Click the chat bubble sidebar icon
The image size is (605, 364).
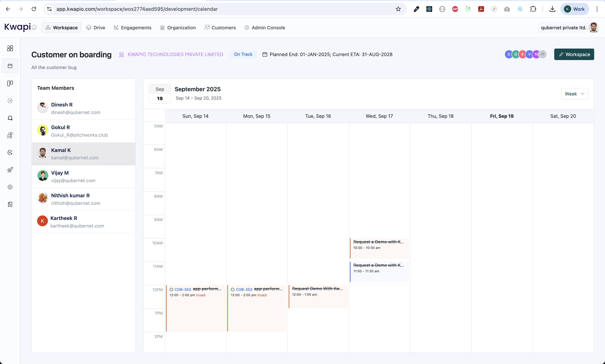click(10, 118)
